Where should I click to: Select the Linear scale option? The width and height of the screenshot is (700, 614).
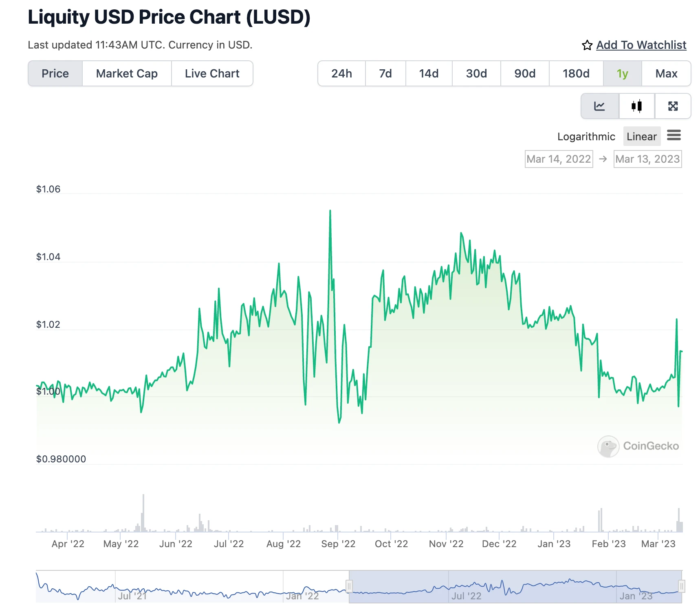coord(642,136)
